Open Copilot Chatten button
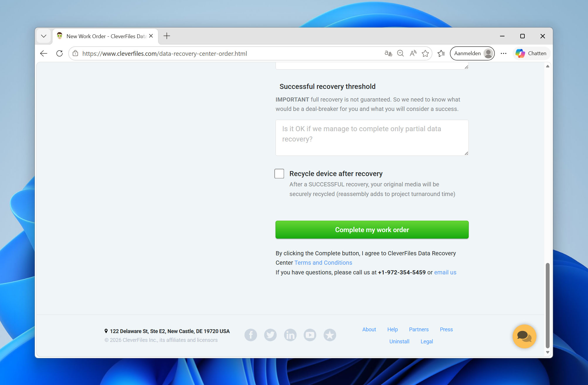 (x=531, y=53)
